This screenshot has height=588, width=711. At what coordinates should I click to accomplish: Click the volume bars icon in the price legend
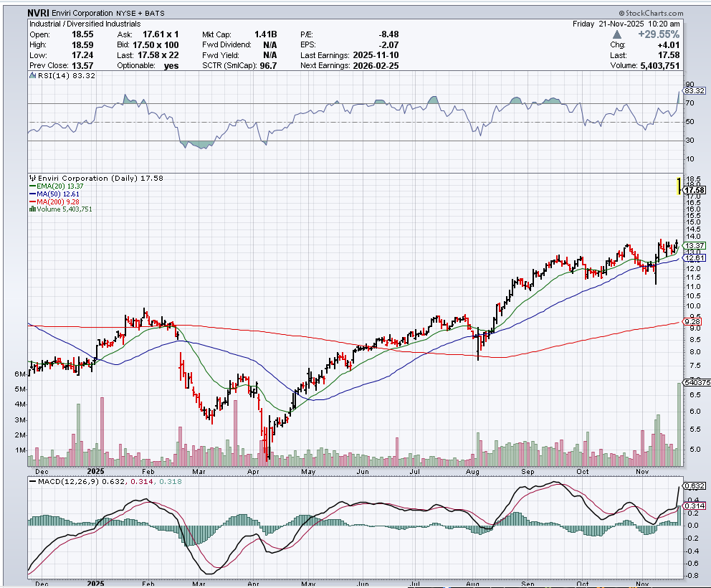pyautogui.click(x=32, y=209)
